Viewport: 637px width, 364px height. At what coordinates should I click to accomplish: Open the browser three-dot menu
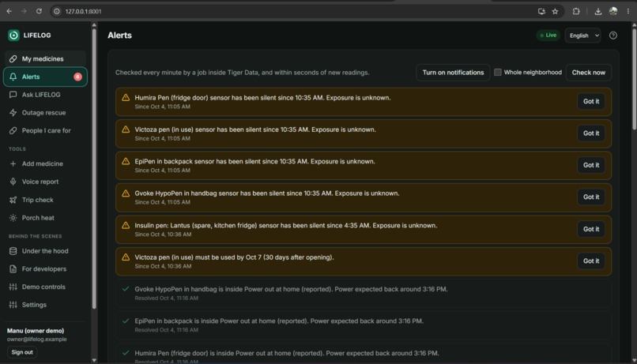coord(628,11)
